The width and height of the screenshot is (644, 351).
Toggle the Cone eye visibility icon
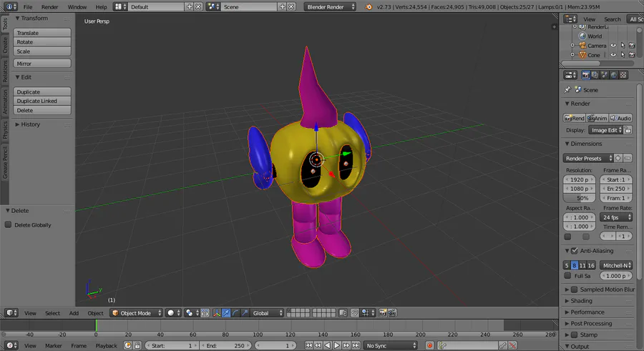pos(613,54)
